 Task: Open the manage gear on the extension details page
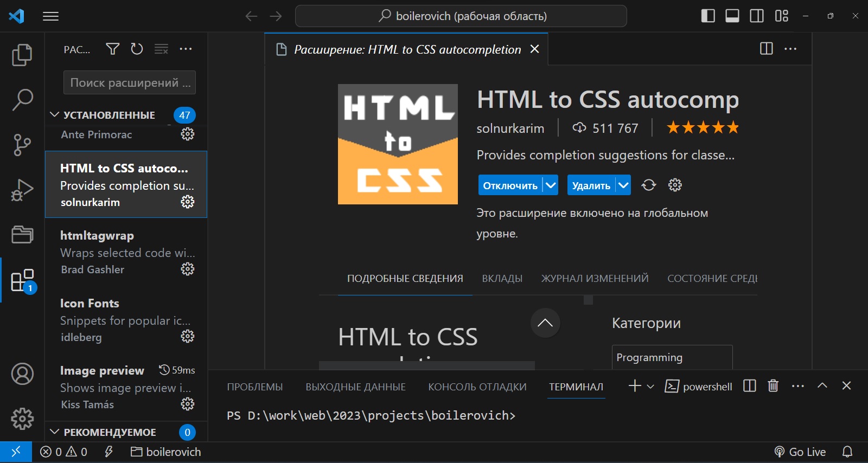(x=675, y=185)
